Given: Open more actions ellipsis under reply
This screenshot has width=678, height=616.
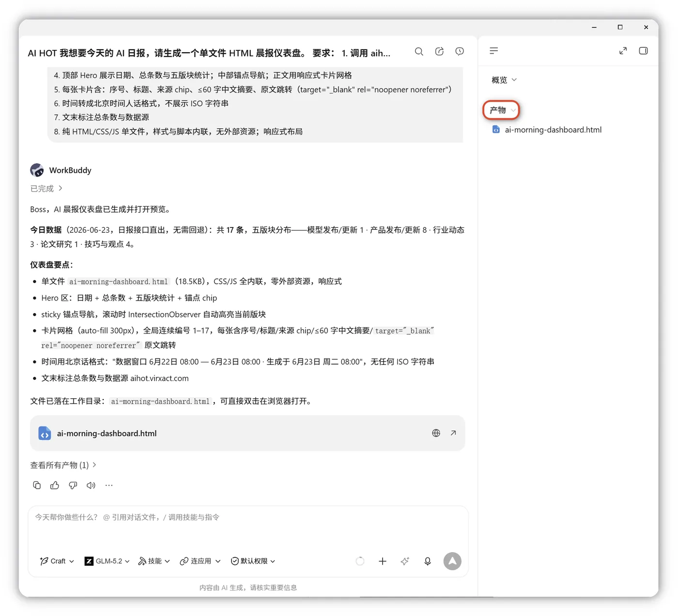Looking at the screenshot, I should (x=109, y=485).
